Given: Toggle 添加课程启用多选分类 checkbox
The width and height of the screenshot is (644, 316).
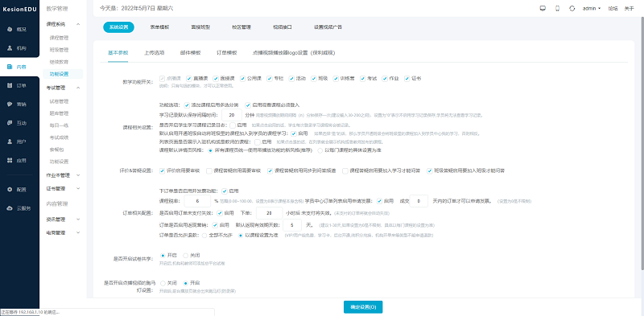Looking at the screenshot, I should tap(187, 105).
